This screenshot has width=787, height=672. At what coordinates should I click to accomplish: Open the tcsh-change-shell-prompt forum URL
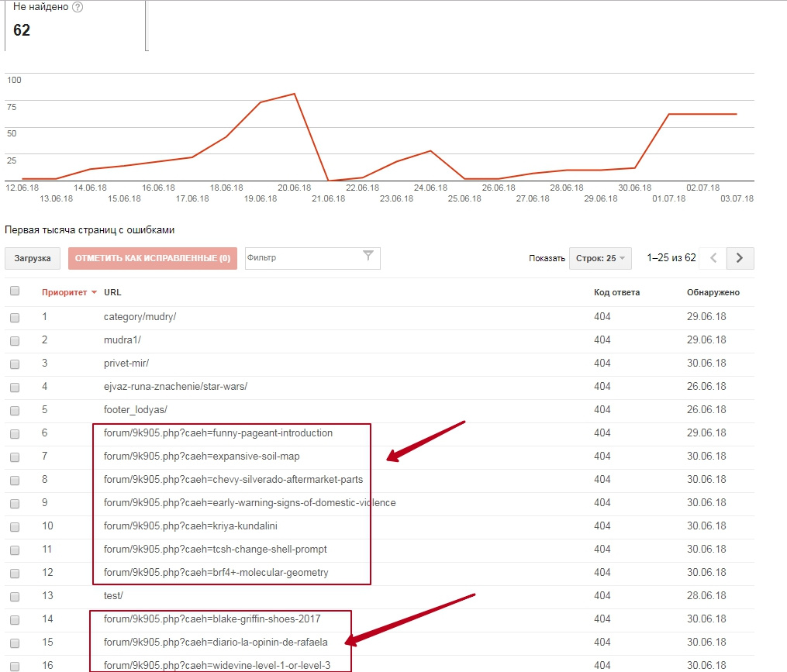216,549
